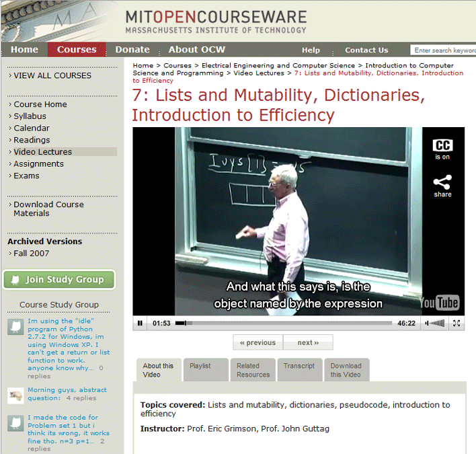Open the YouTube logo in player
The width and height of the screenshot is (476, 454).
point(439,303)
